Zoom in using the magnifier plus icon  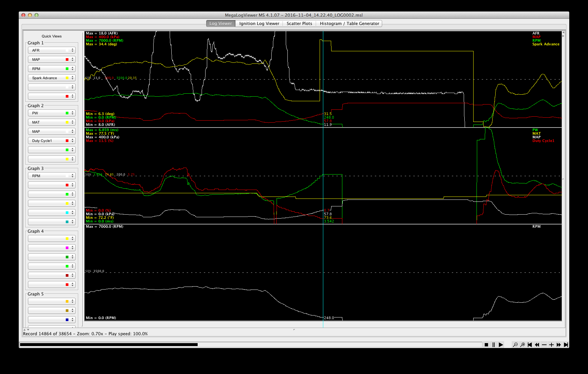[523, 345]
